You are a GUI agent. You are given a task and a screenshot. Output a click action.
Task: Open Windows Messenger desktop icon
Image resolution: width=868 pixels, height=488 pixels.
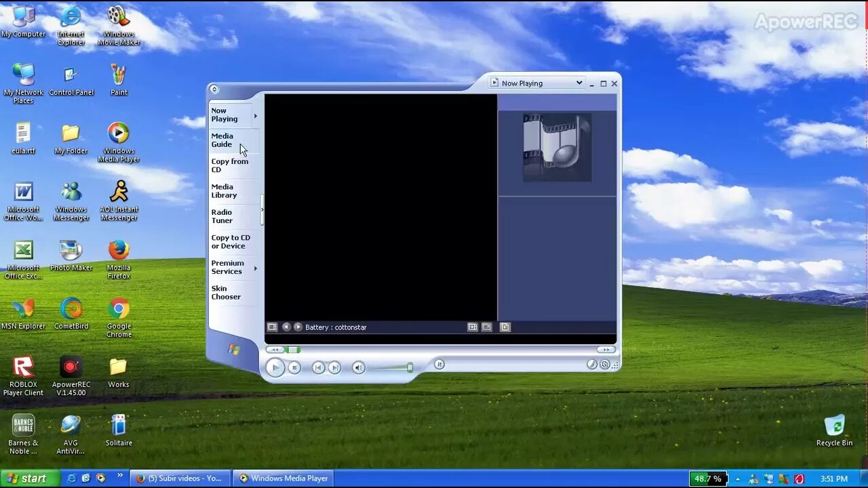(71, 201)
